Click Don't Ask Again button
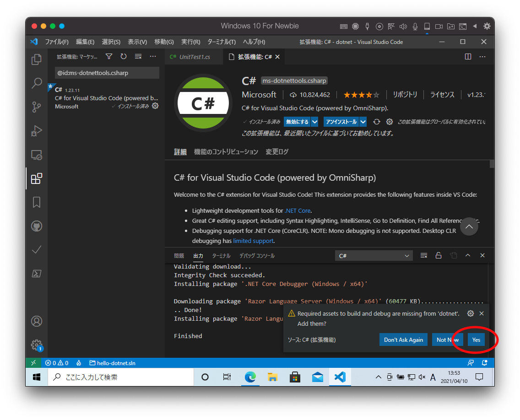The image size is (520, 420). tap(403, 340)
